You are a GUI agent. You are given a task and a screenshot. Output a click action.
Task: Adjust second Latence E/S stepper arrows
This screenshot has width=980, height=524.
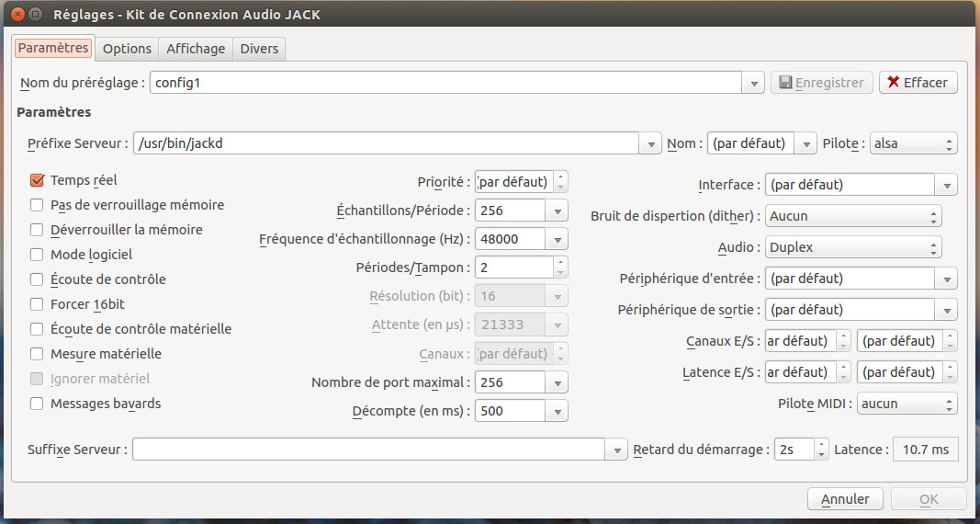[950, 372]
